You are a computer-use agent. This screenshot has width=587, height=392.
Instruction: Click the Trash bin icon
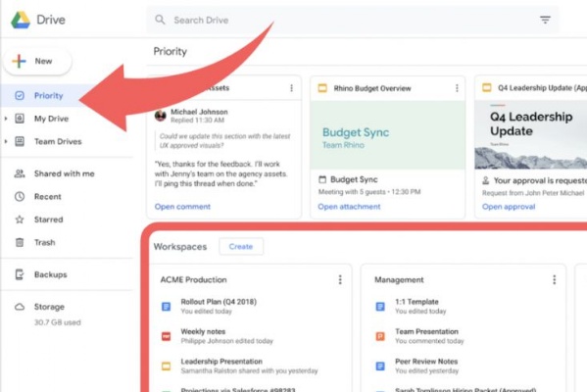pos(20,243)
